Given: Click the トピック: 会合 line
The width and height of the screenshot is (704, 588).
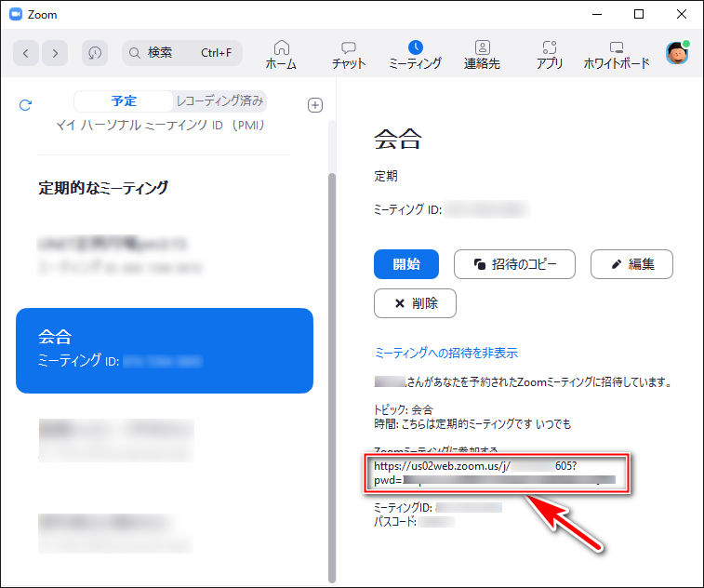Looking at the screenshot, I should click(x=404, y=409).
